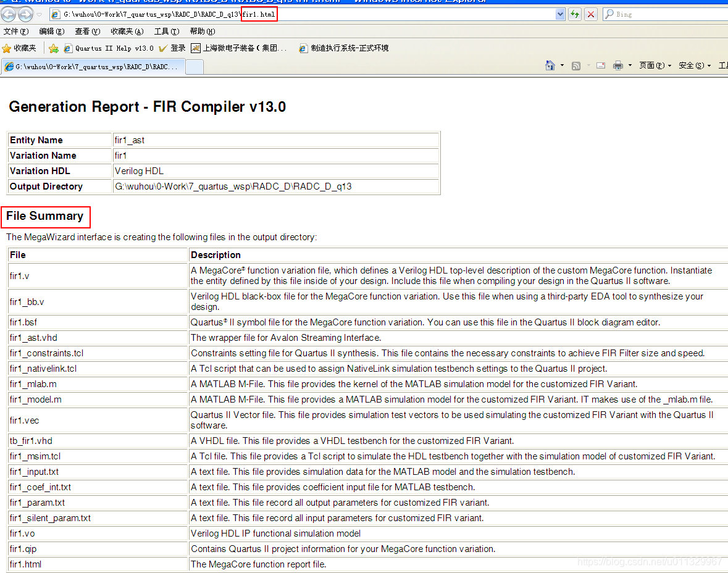Click the tb_fir1.vhd file name cell
Image resolution: width=728 pixels, height=573 pixels.
click(x=98, y=441)
